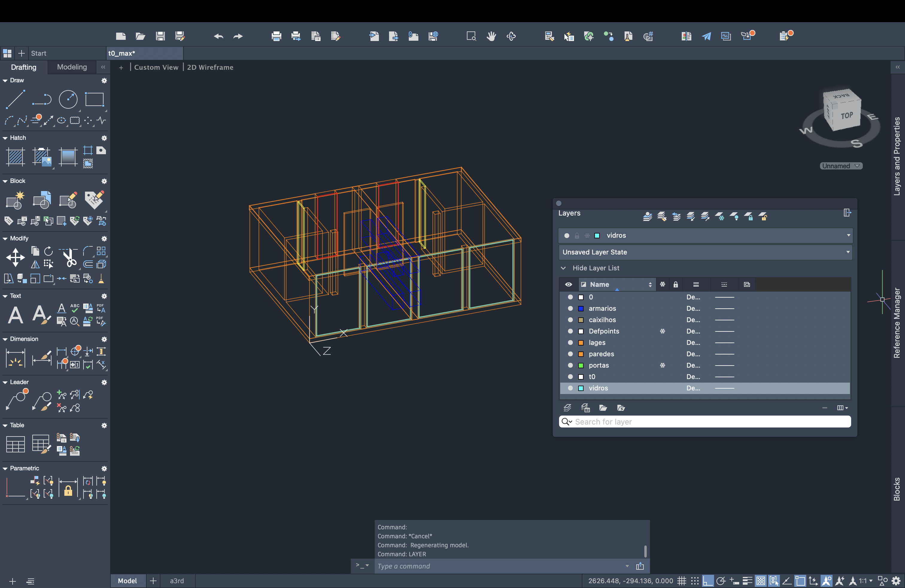Switch to the a3rd layout tab
905x588 pixels.
click(177, 581)
